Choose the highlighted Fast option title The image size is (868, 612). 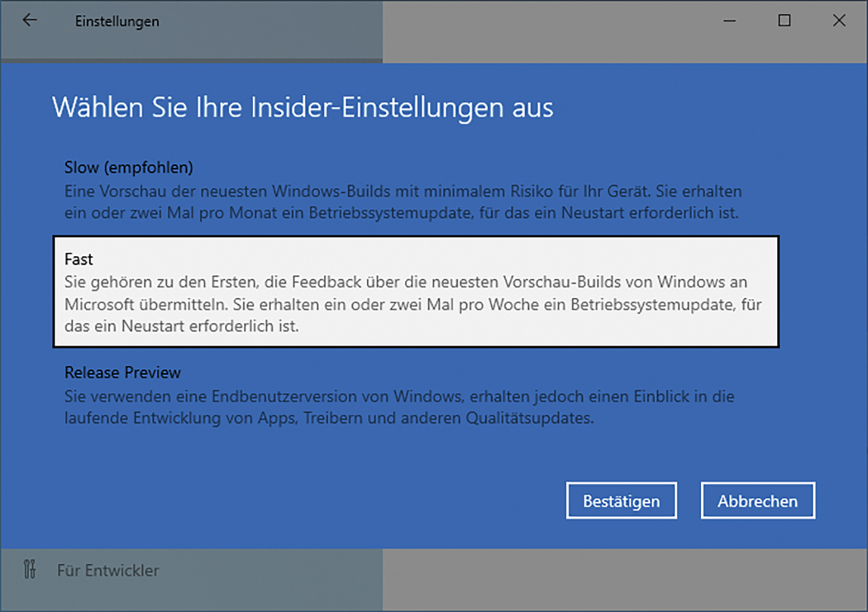pyautogui.click(x=79, y=259)
